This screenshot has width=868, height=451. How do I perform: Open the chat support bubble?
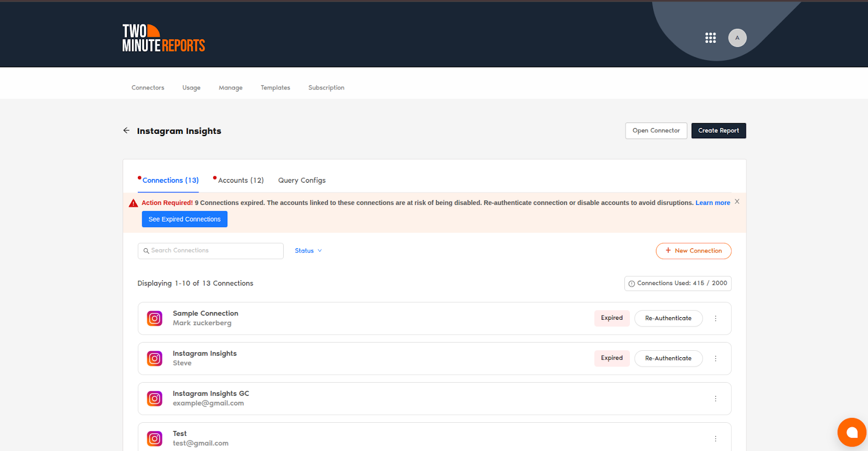point(852,432)
